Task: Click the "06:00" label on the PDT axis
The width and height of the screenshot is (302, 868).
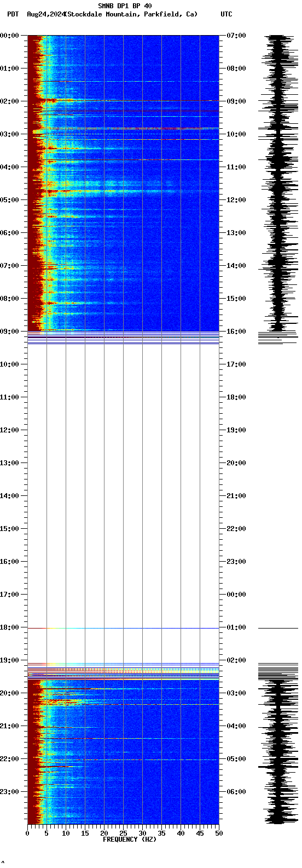Action: coord(9,233)
